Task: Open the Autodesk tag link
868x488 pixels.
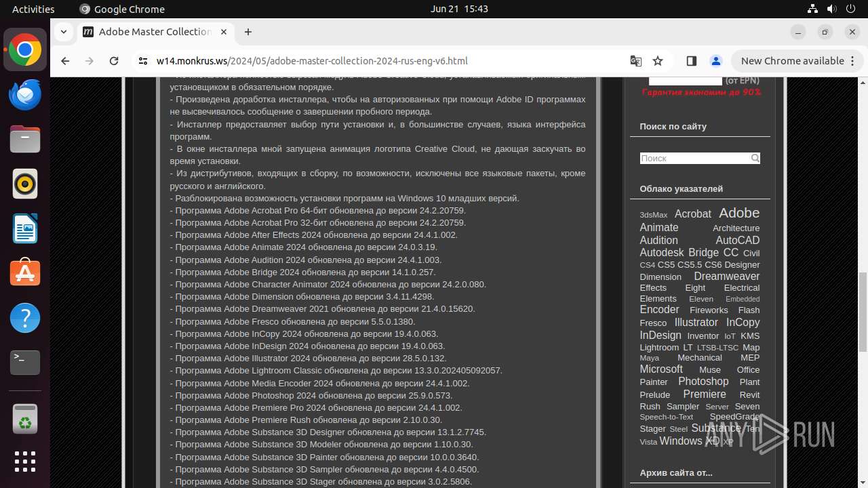Action: [661, 253]
